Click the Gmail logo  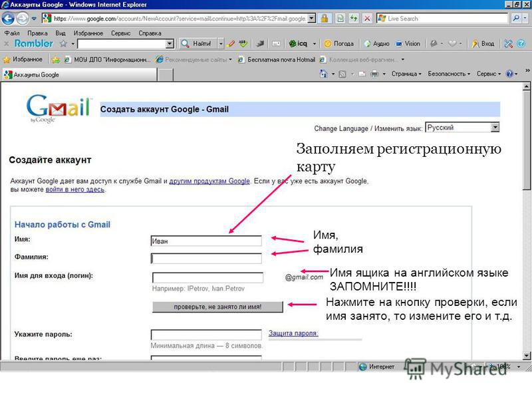pyautogui.click(x=59, y=108)
